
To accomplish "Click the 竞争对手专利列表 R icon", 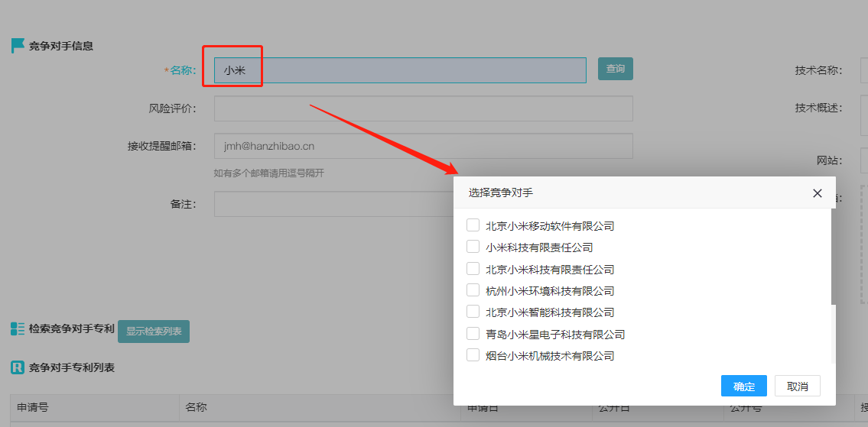I will point(17,367).
